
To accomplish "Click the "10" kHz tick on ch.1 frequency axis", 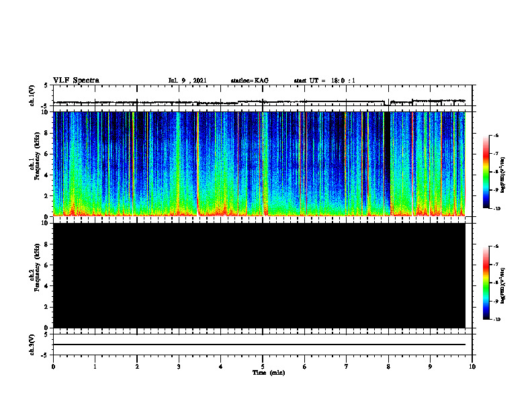I will [45, 113].
